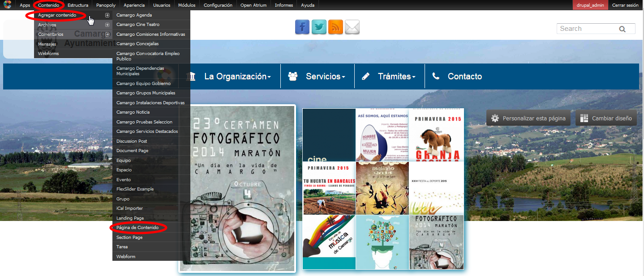Click the gear icon in Personalizar esta página
644x276 pixels.
495,119
